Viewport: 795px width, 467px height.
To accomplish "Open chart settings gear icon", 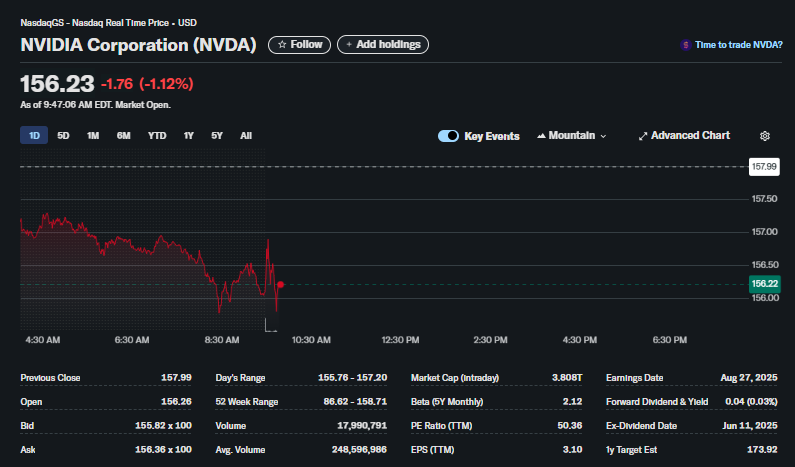I will pyautogui.click(x=765, y=136).
